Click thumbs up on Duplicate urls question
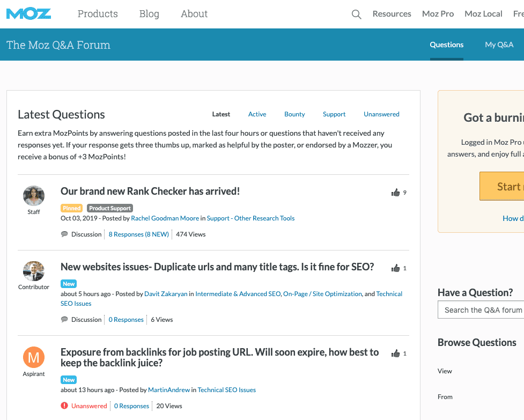 [x=396, y=268]
